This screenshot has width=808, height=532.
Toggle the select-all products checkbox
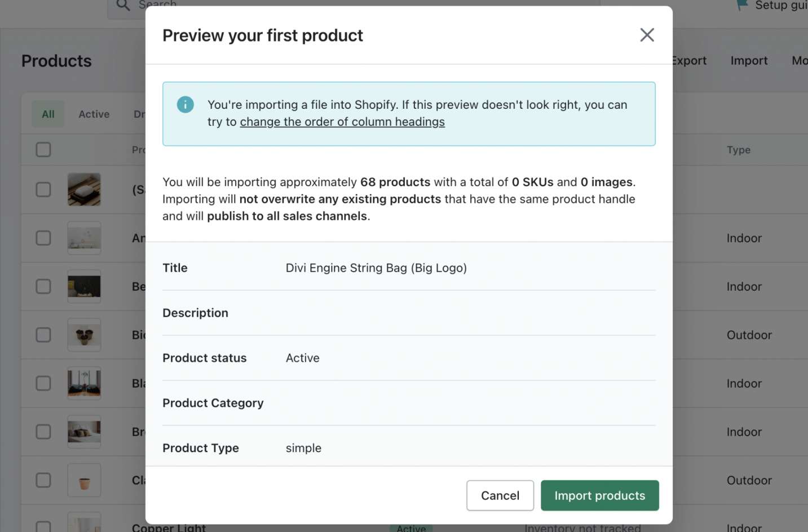tap(43, 150)
